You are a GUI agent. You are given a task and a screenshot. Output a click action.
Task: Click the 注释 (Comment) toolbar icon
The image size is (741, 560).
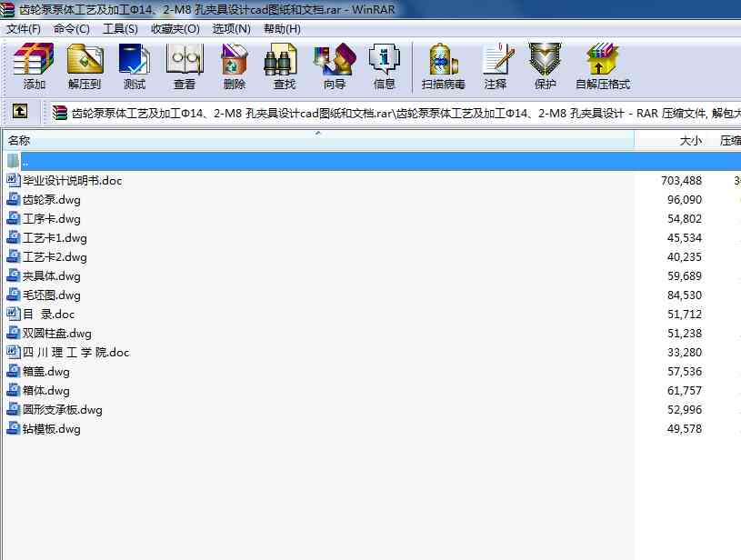[496, 65]
